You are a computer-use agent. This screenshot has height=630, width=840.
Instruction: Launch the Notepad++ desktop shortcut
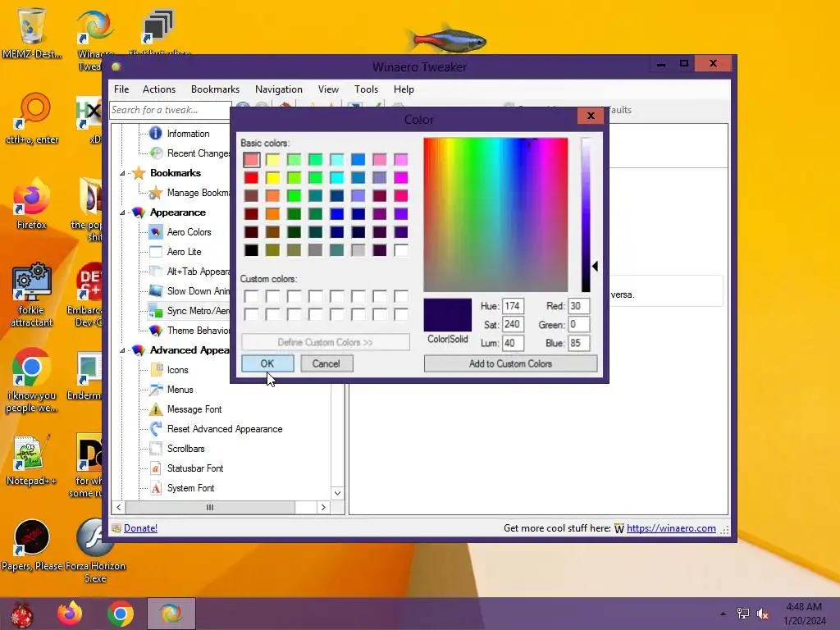point(31,454)
